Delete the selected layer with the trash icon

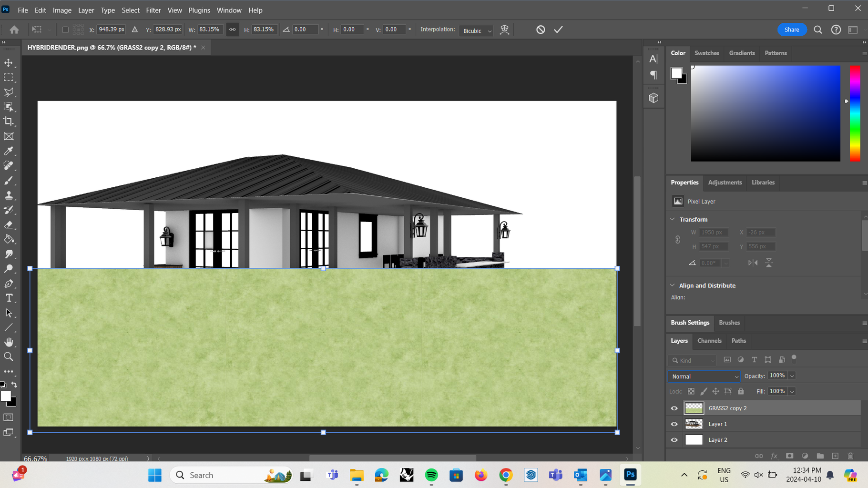tap(851, 456)
